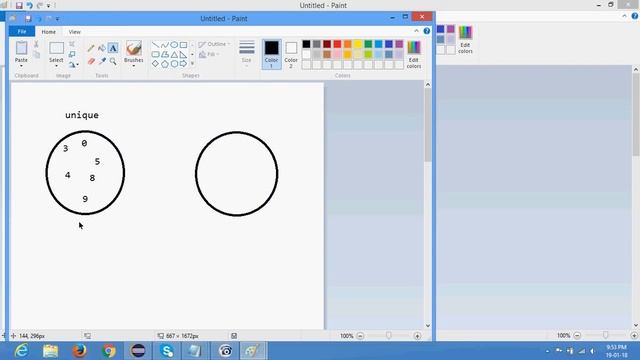Click zoom in plus in background Paint window

pos(633,335)
